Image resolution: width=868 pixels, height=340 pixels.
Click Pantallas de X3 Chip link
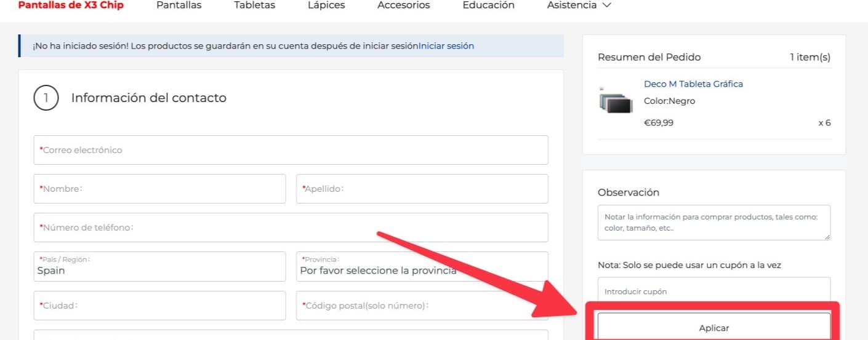pos(71,6)
